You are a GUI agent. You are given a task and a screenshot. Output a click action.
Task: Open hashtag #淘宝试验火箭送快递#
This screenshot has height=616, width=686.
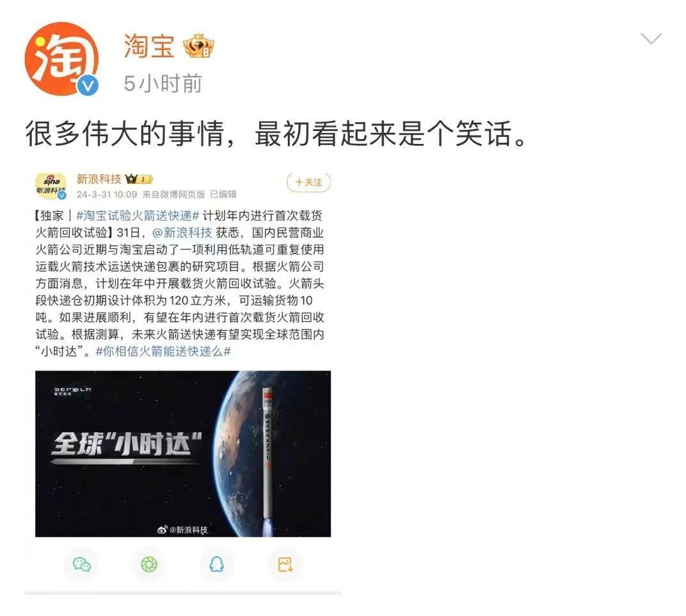[138, 215]
